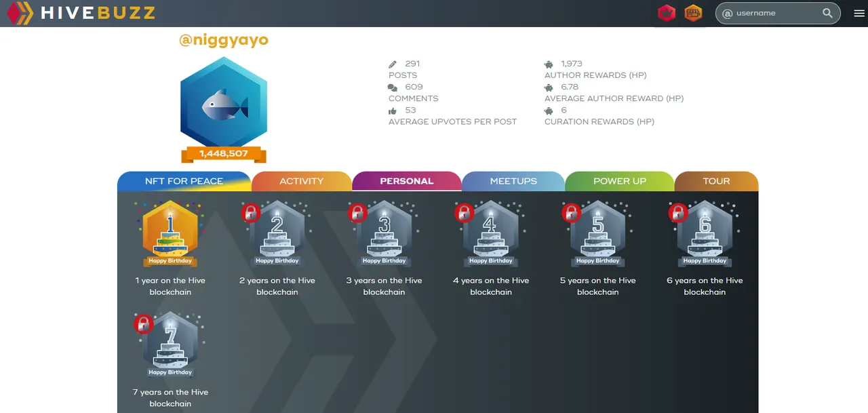Switch to the ACTIVITY tab
The width and height of the screenshot is (868, 413).
302,181
